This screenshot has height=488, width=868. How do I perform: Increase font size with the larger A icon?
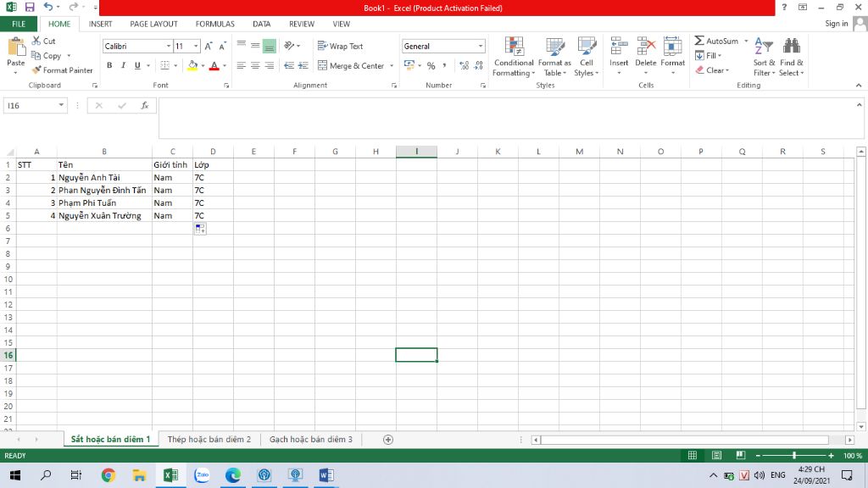[209, 47]
